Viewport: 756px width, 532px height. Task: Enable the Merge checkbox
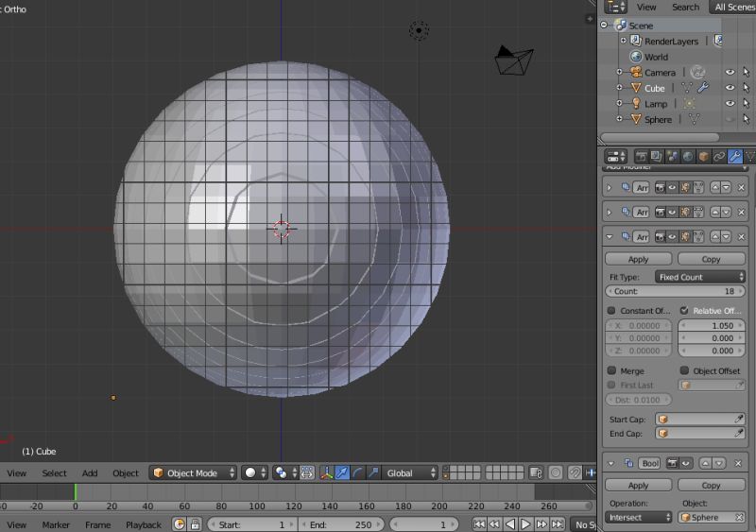tap(611, 370)
